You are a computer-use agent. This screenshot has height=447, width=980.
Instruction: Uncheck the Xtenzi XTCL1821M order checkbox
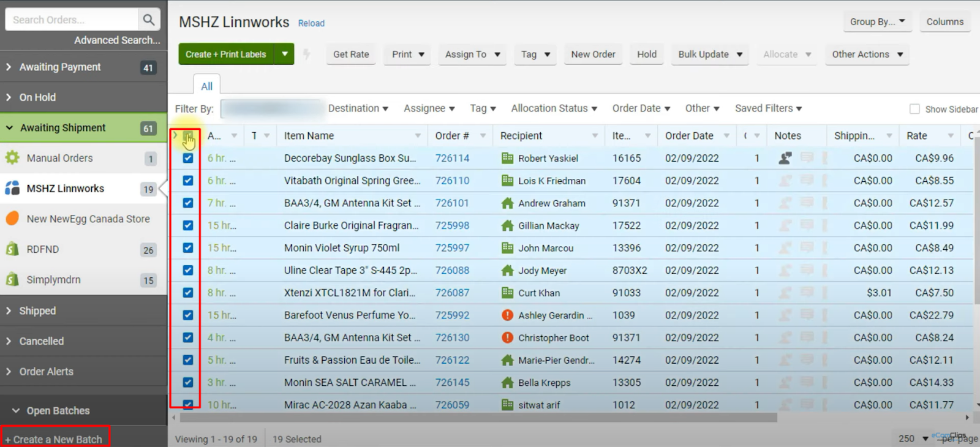188,293
